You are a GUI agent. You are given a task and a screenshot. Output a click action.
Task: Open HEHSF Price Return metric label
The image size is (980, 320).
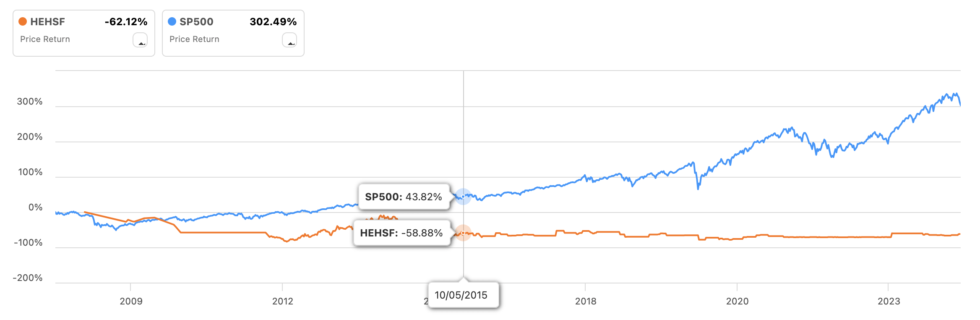coord(45,39)
